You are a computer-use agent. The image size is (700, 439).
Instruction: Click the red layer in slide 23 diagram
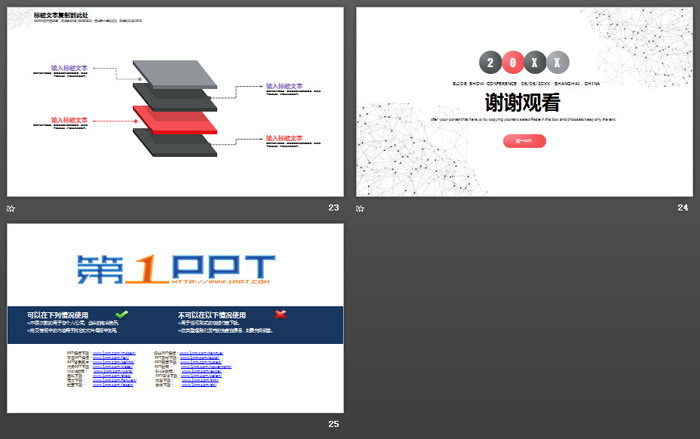pos(175,120)
